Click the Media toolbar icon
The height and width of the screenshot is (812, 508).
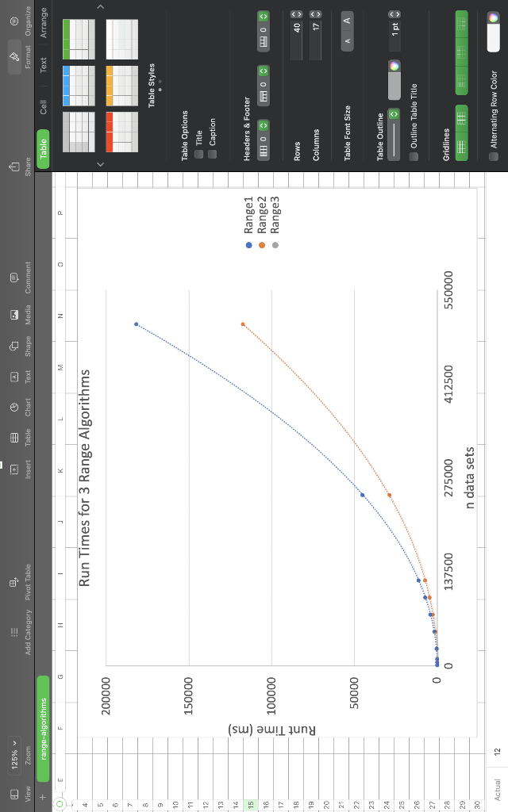coord(14,314)
